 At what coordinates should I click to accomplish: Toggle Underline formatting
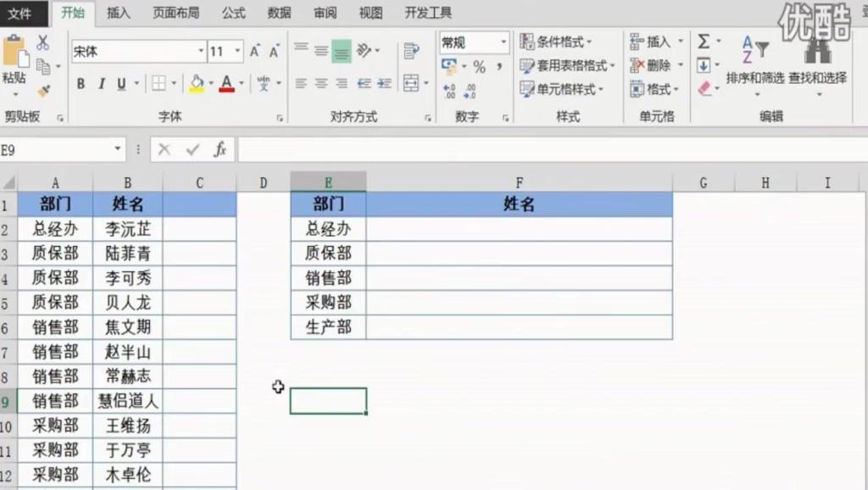coord(121,84)
